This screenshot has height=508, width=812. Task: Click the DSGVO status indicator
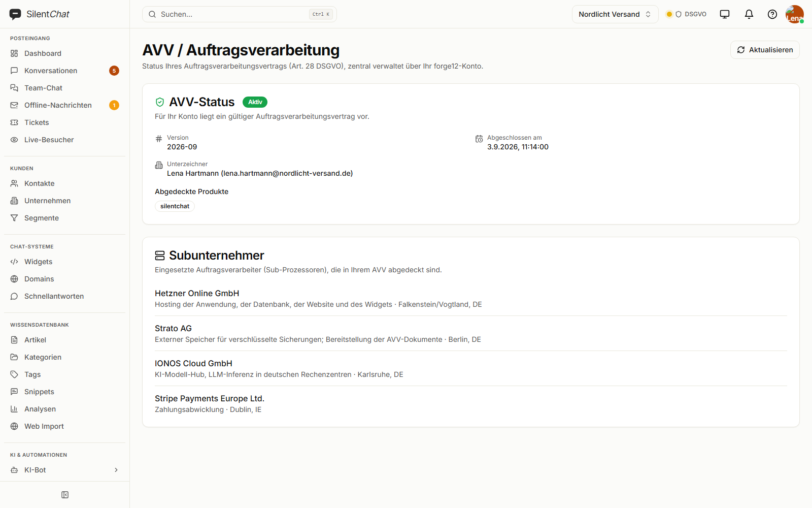[x=686, y=14]
